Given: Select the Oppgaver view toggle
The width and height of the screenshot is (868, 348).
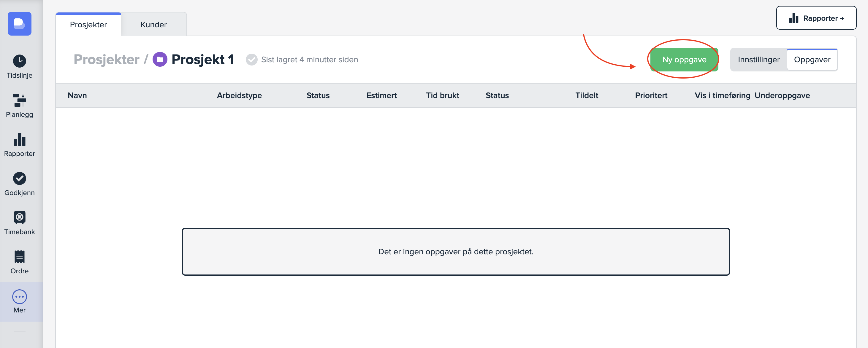Looking at the screenshot, I should (812, 60).
